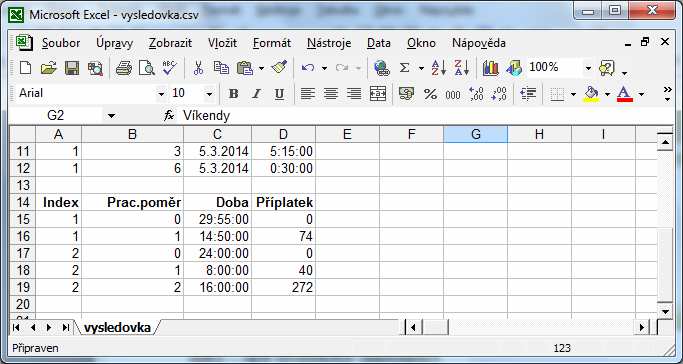This screenshot has height=364, width=683.
Task: Click the Save floppy disk icon
Action: pyautogui.click(x=72, y=68)
